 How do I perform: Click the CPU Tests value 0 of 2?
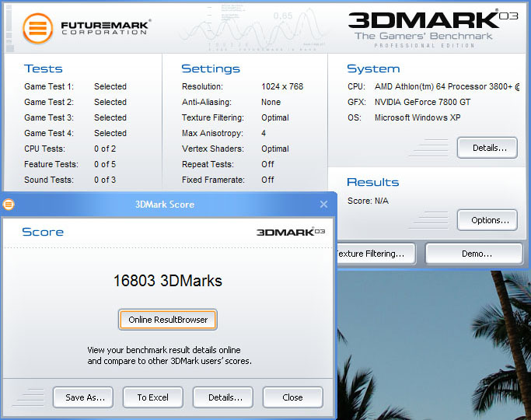(x=105, y=149)
